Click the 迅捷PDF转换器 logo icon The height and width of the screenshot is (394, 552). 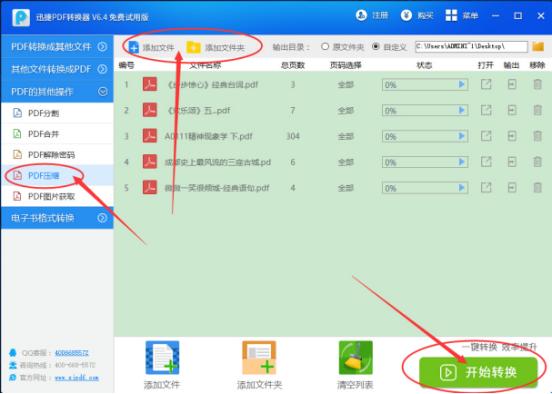[x=21, y=17]
